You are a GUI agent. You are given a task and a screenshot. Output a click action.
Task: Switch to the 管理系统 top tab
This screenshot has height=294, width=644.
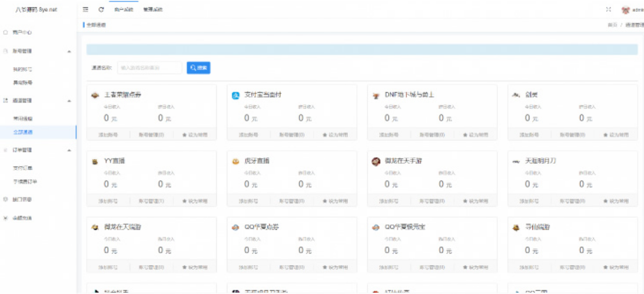point(153,9)
